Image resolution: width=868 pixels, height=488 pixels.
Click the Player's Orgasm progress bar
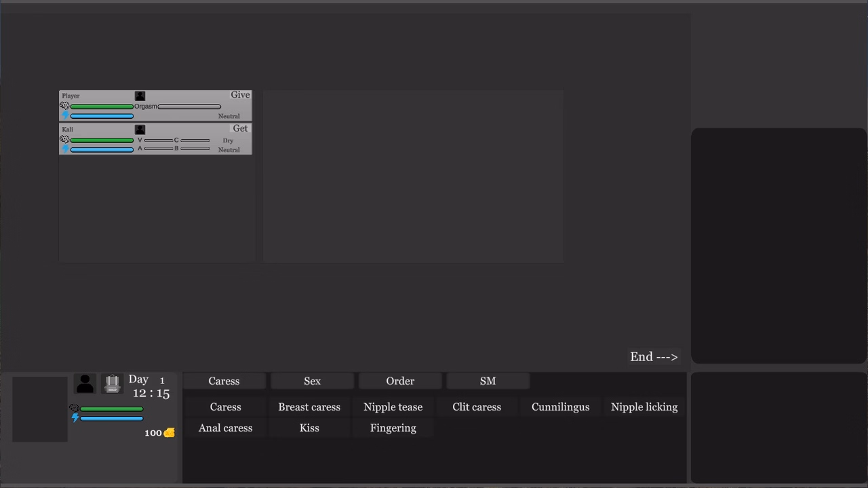coord(189,107)
